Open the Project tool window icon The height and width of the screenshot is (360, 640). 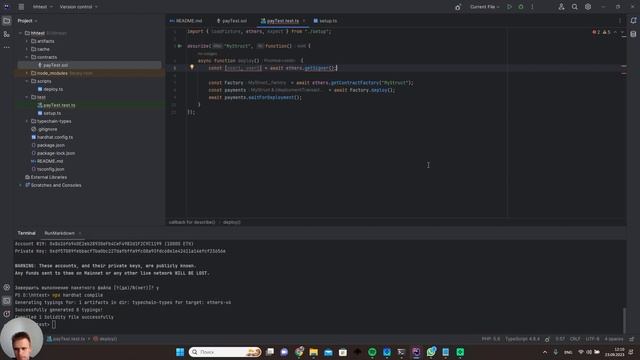point(7,21)
